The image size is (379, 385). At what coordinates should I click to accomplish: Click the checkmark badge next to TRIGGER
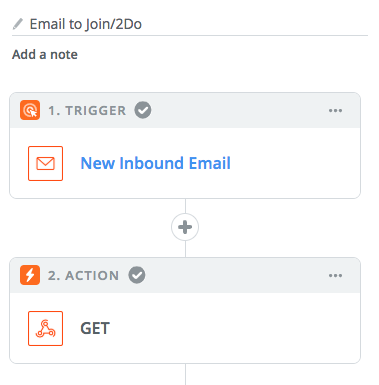pyautogui.click(x=143, y=110)
